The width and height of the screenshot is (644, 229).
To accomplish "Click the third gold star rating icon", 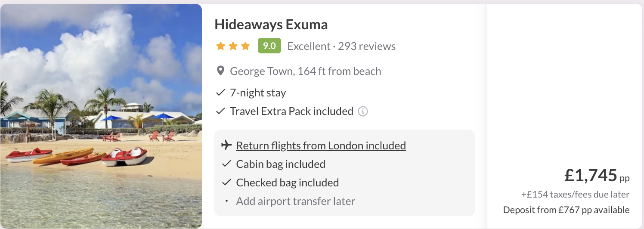I will 245,46.
